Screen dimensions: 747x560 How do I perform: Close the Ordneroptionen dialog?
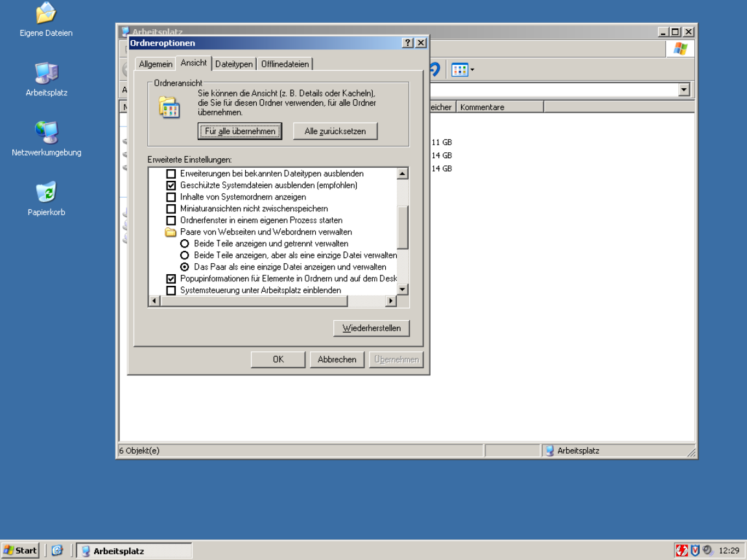tap(421, 43)
